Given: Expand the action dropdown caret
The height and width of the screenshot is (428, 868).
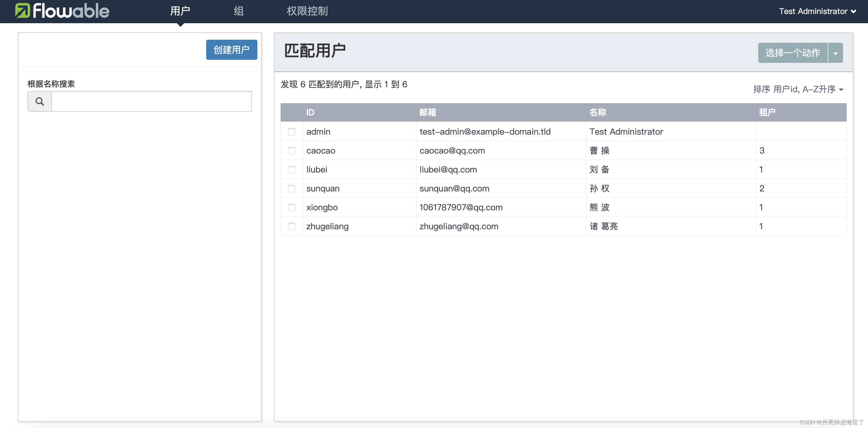Looking at the screenshot, I should point(835,53).
